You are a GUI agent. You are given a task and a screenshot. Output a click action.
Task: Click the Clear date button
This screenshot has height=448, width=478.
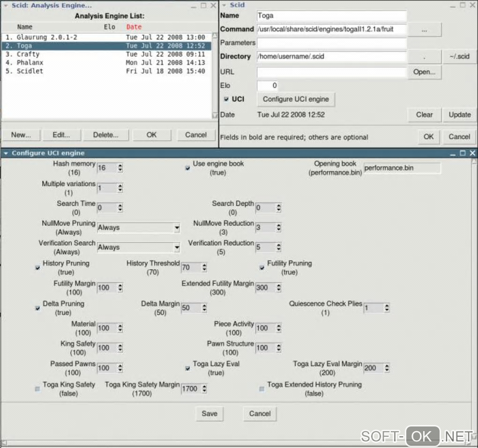click(x=425, y=115)
